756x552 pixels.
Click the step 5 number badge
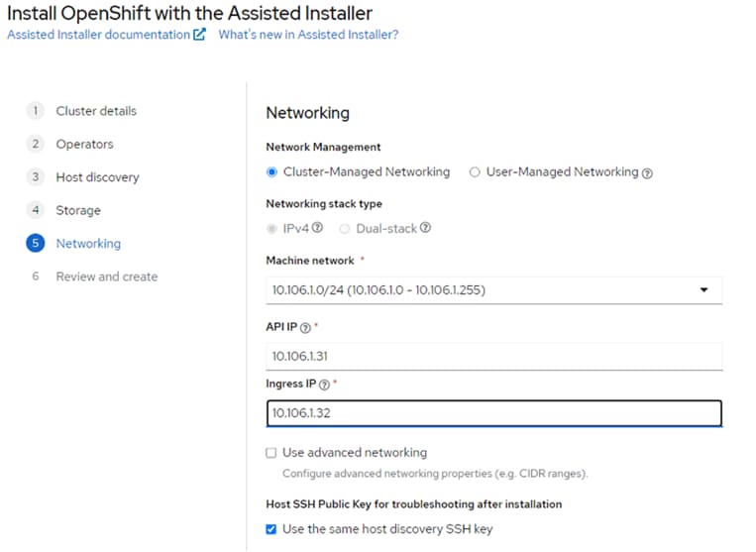point(36,243)
